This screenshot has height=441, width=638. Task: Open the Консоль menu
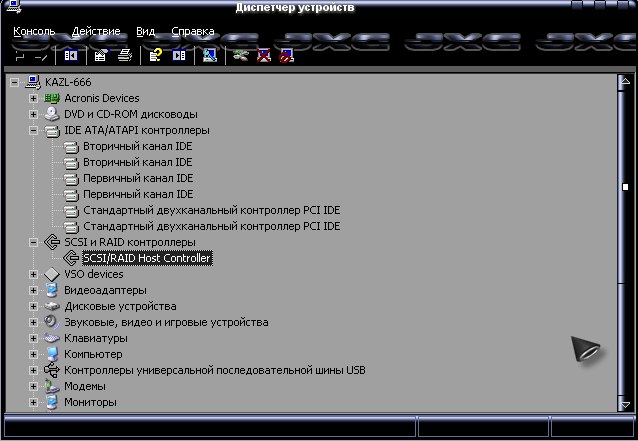[x=34, y=31]
